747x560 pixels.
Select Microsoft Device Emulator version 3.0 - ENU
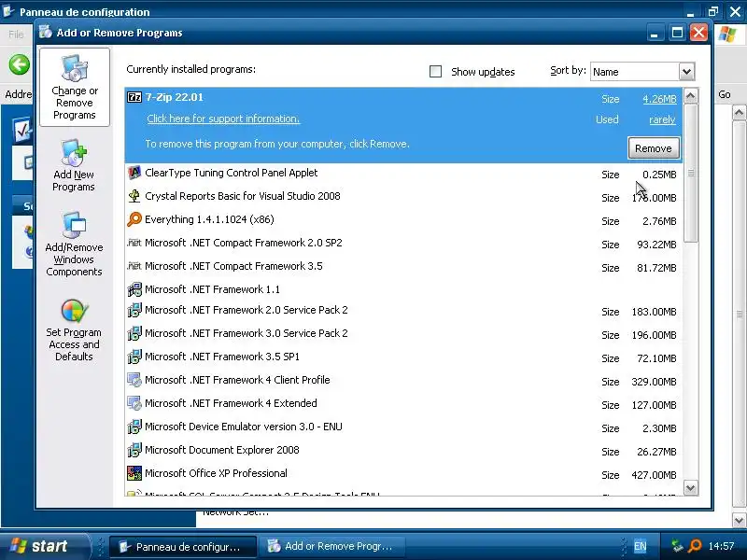click(244, 427)
